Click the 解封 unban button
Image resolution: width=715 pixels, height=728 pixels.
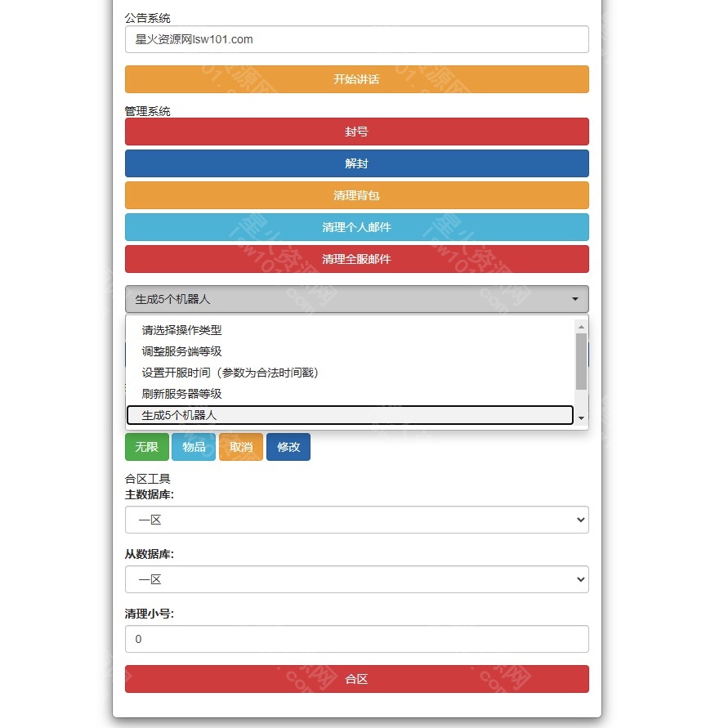(x=355, y=163)
